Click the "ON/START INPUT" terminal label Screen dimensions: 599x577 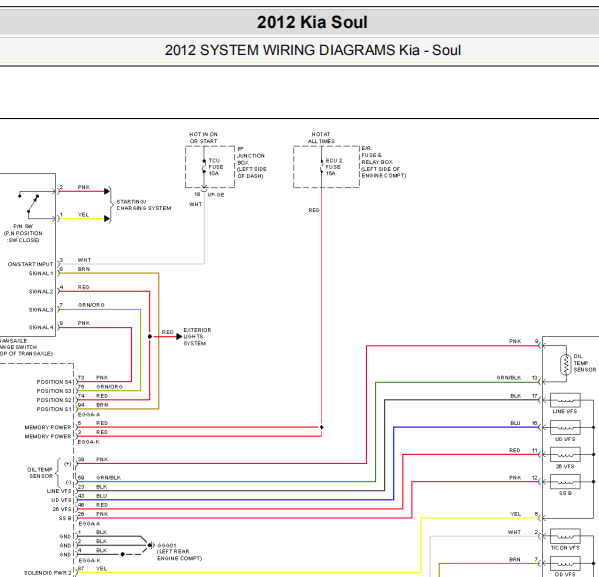point(30,264)
